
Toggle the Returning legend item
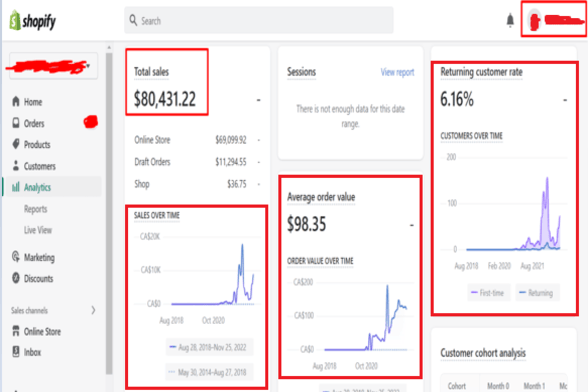tap(537, 293)
